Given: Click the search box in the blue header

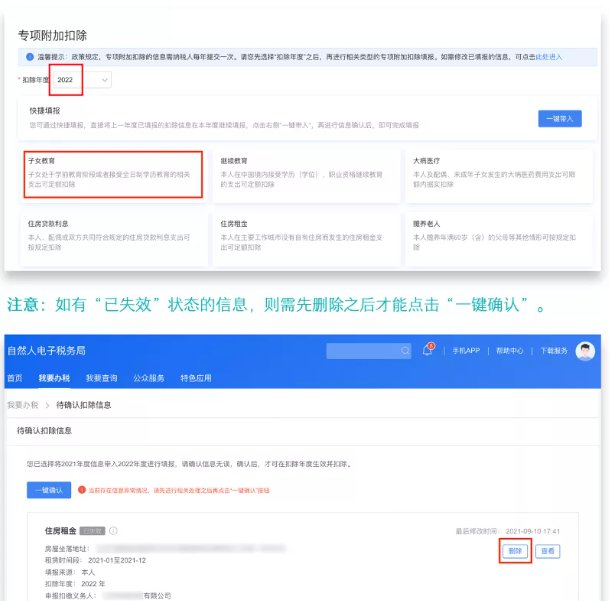Looking at the screenshot, I should coord(368,351).
